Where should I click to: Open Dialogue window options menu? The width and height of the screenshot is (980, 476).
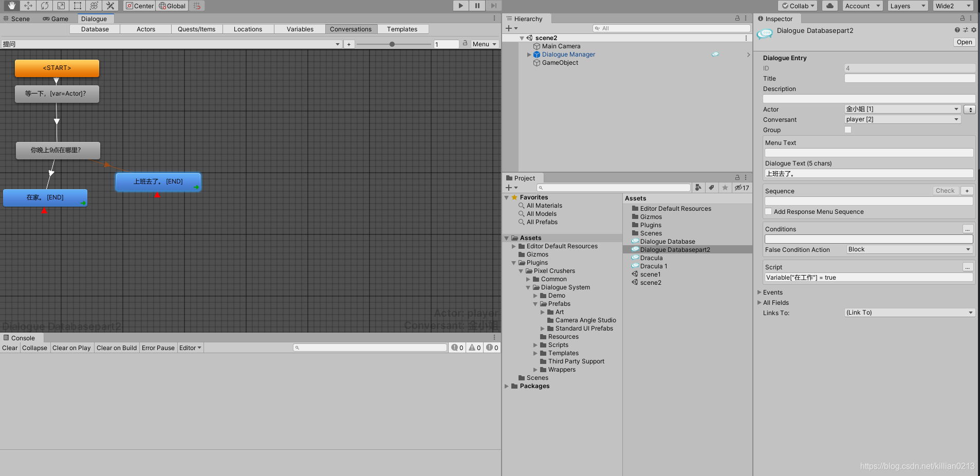point(494,18)
